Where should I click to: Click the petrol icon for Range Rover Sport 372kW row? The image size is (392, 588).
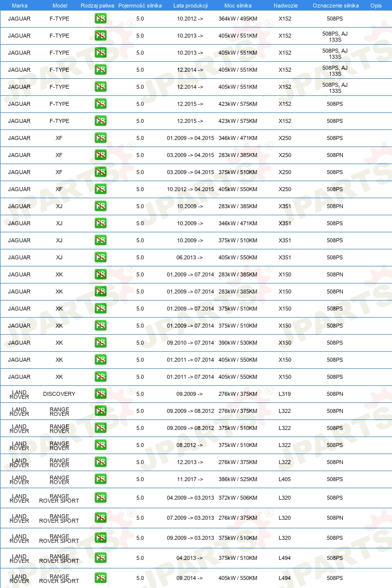coord(100,498)
